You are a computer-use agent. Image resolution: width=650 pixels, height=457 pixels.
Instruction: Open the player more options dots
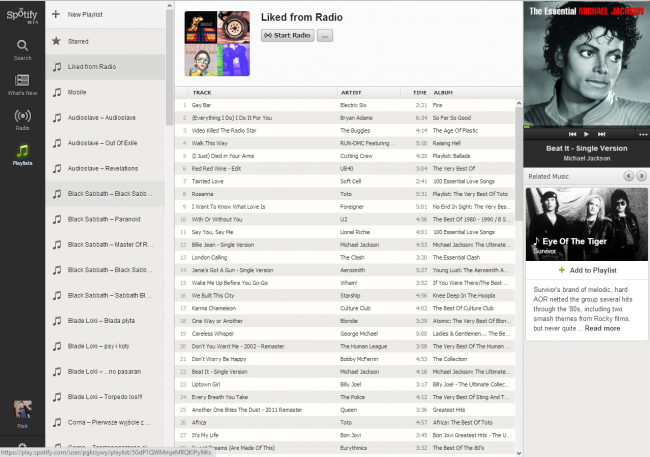(x=643, y=134)
